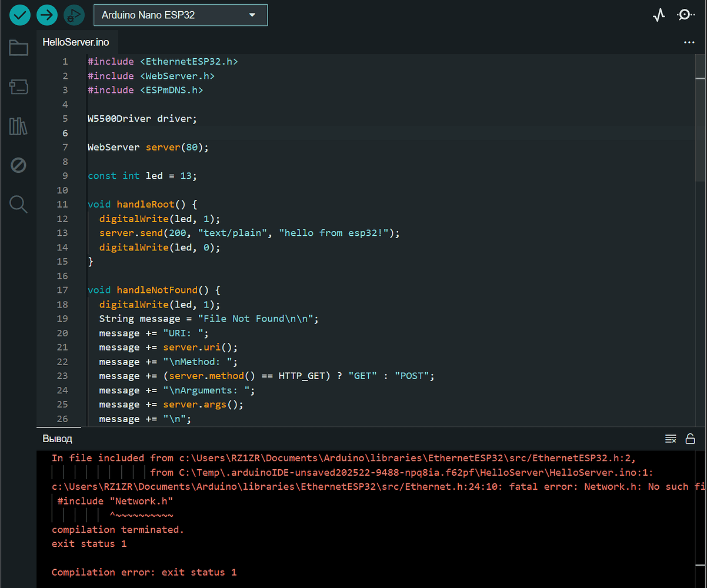Open the Search sidebar panel
707x588 pixels.
[x=18, y=204]
